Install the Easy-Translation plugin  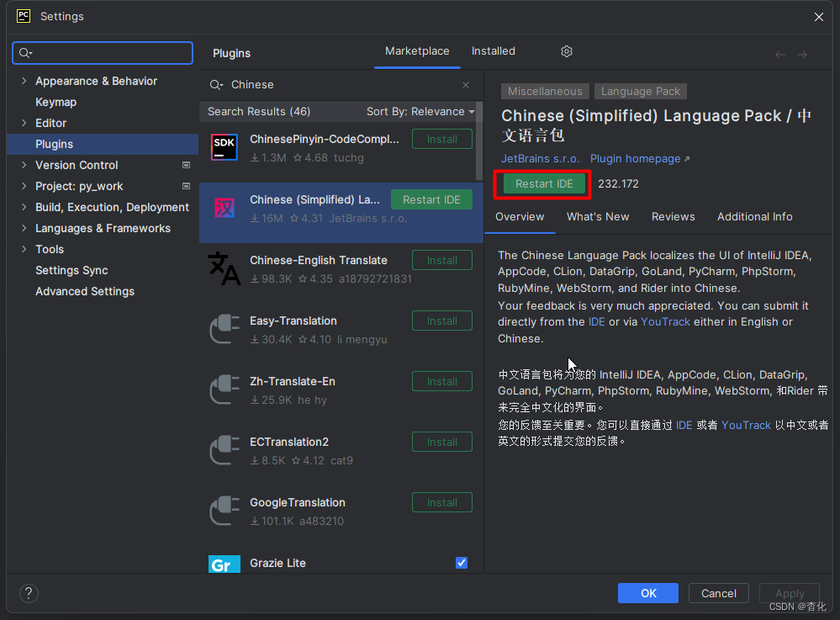(442, 321)
